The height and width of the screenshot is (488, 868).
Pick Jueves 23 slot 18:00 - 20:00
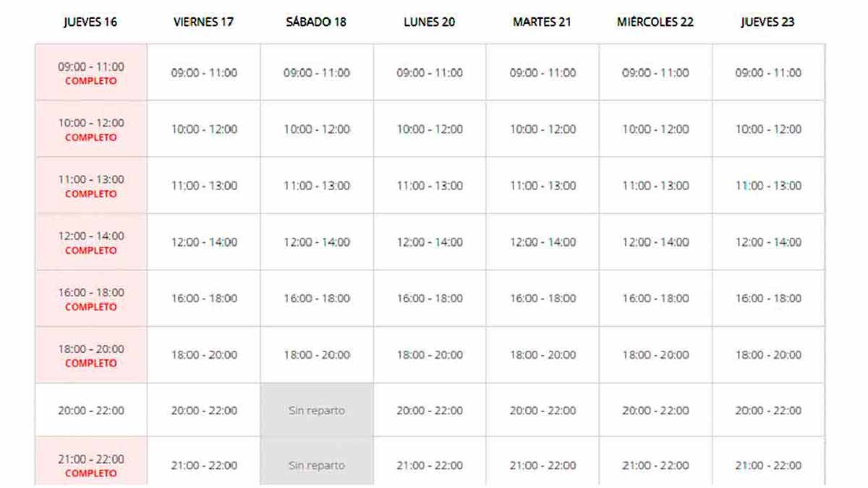point(768,354)
